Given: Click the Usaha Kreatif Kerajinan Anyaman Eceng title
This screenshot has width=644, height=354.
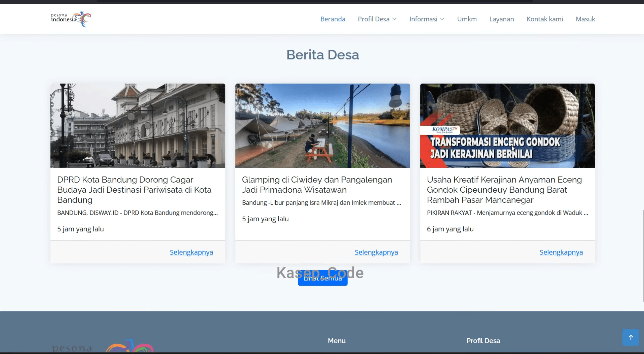Looking at the screenshot, I should 504,190.
